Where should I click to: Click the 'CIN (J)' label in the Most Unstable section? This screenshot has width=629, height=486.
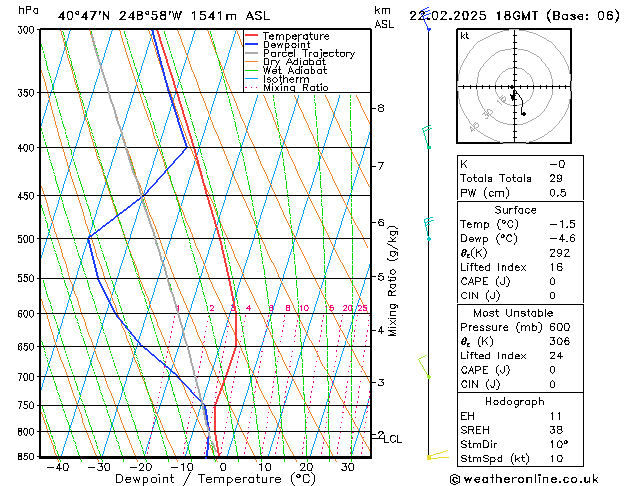(x=480, y=385)
